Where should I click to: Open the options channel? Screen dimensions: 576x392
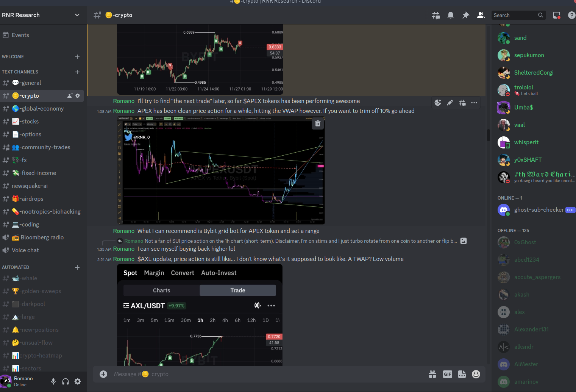click(42, 134)
